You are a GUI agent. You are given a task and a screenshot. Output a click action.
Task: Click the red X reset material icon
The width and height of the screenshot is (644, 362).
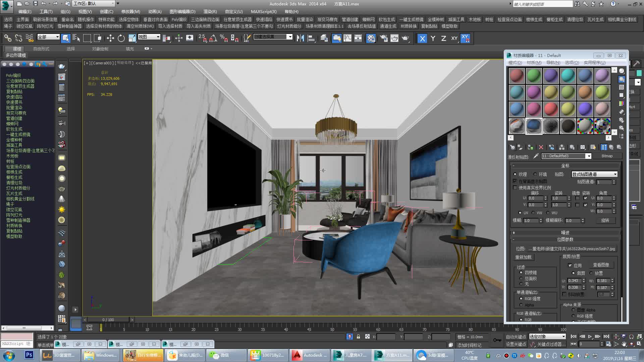click(x=541, y=147)
